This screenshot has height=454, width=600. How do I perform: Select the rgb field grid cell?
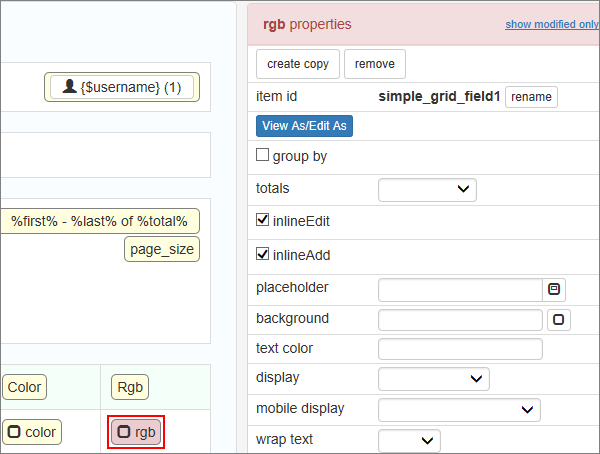coord(136,432)
